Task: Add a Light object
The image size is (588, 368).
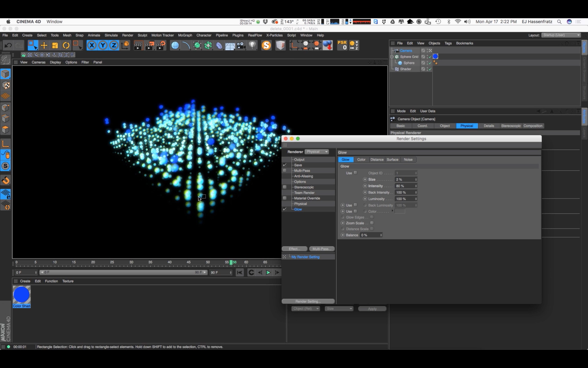Action: 253,46
